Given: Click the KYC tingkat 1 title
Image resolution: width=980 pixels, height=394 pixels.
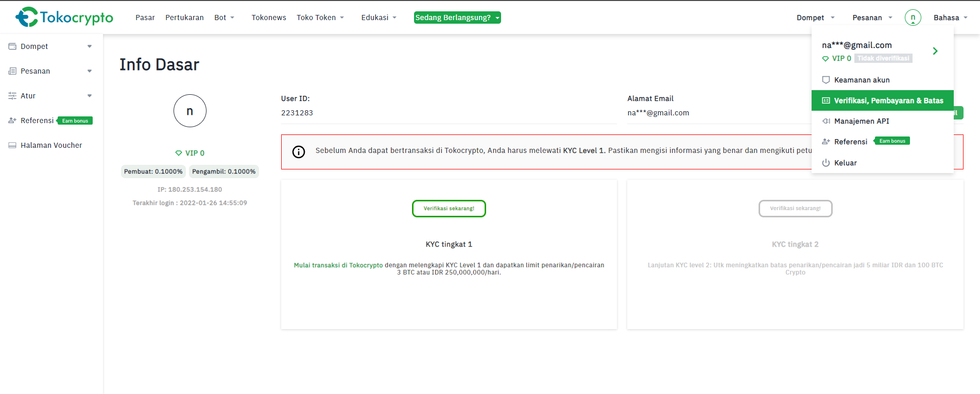Looking at the screenshot, I should point(449,244).
